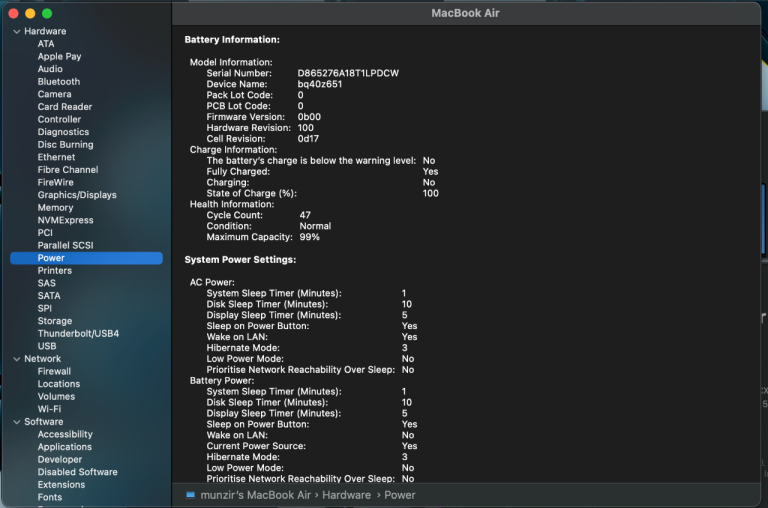The width and height of the screenshot is (768, 508).
Task: Open Disabled Software entry
Action: [x=77, y=472]
